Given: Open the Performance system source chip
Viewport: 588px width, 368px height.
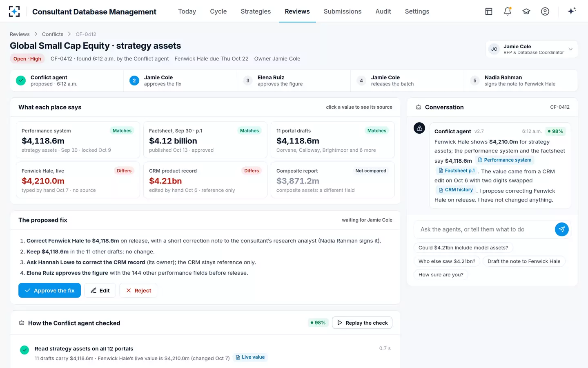Looking at the screenshot, I should 505,160.
